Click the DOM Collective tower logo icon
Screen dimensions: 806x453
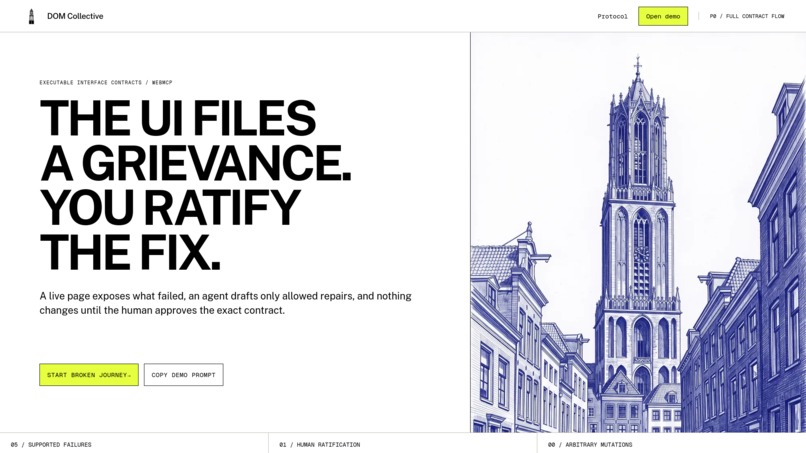coord(31,16)
